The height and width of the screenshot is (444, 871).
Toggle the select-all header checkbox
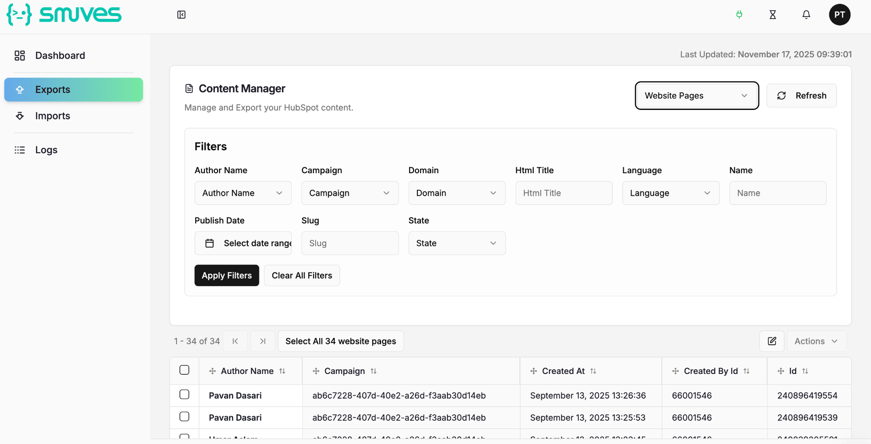[x=184, y=370]
